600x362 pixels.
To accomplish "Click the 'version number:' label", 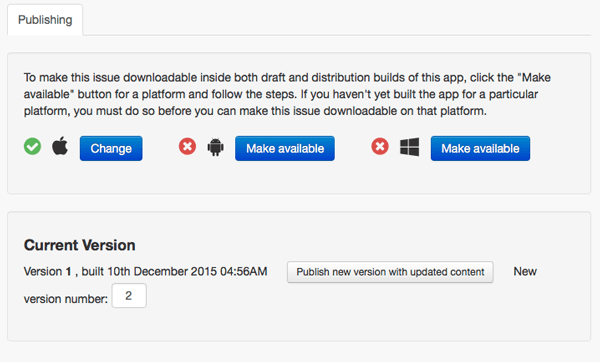I will (x=66, y=299).
